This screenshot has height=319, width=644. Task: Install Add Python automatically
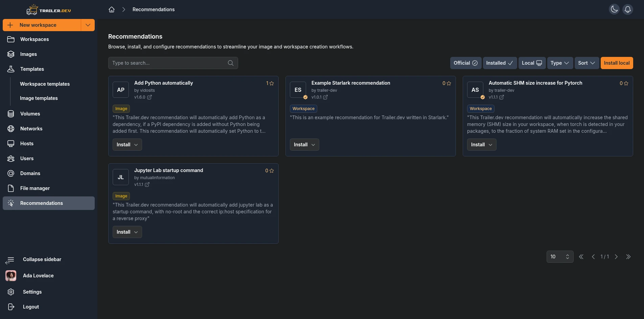coord(127,145)
